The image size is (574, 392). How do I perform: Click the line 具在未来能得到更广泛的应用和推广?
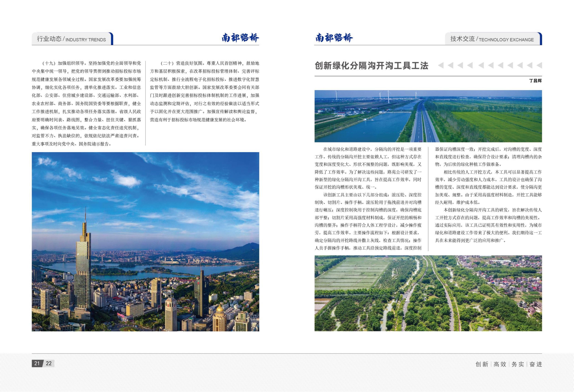471,240
